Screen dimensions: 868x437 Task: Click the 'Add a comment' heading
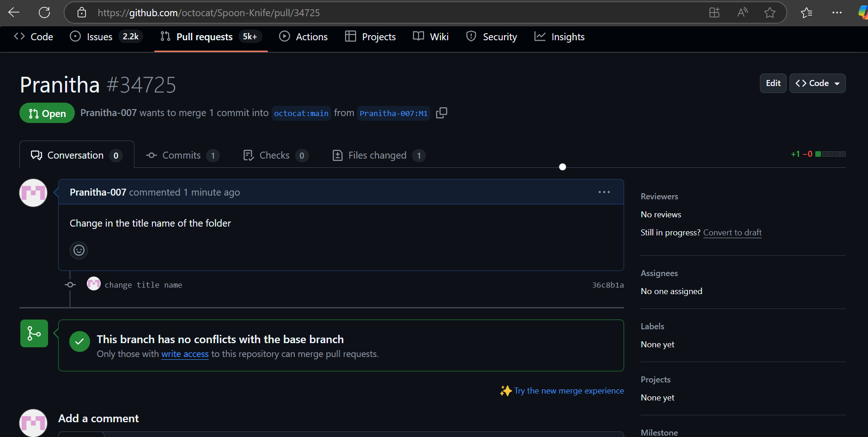tap(98, 419)
